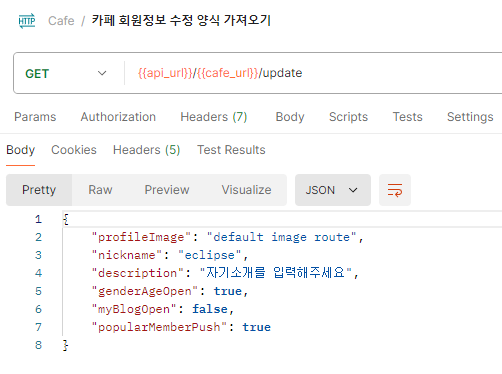Click the "myBlogOpen" JSON key

pyautogui.click(x=134, y=309)
